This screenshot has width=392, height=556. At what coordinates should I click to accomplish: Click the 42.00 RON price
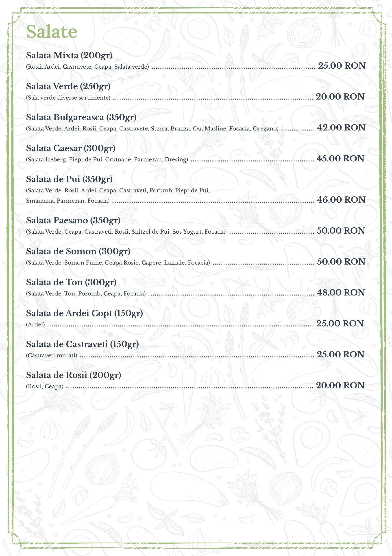[x=341, y=128]
